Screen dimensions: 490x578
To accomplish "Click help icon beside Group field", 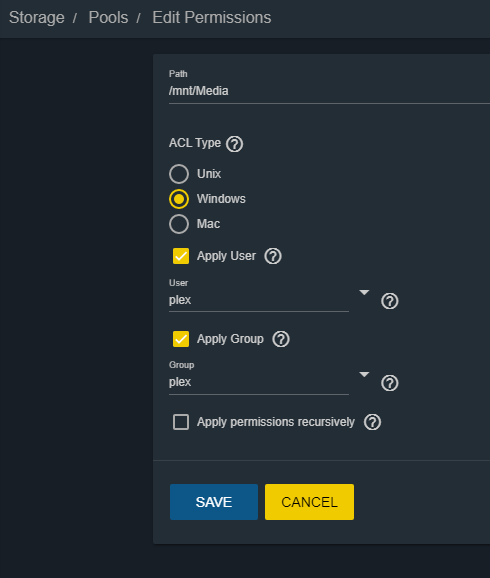I will coord(390,383).
